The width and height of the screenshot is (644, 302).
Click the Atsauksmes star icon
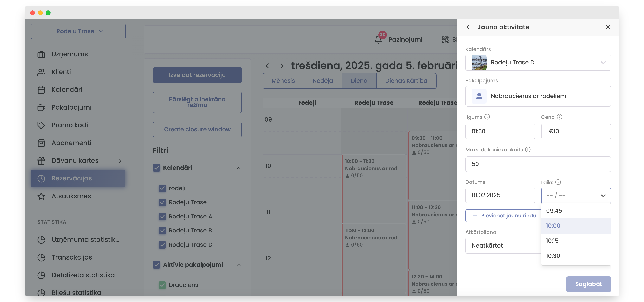coord(41,196)
